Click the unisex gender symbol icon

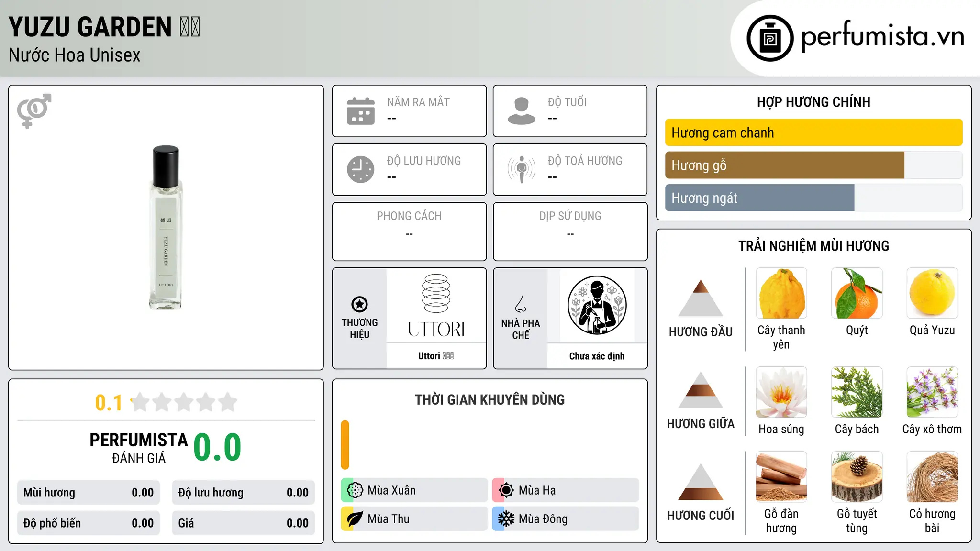point(34,110)
